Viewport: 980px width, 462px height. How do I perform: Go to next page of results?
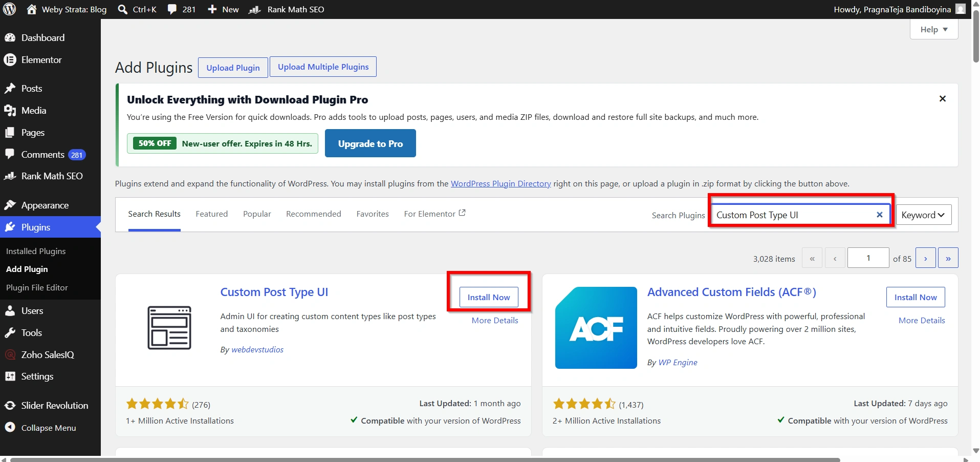point(926,258)
